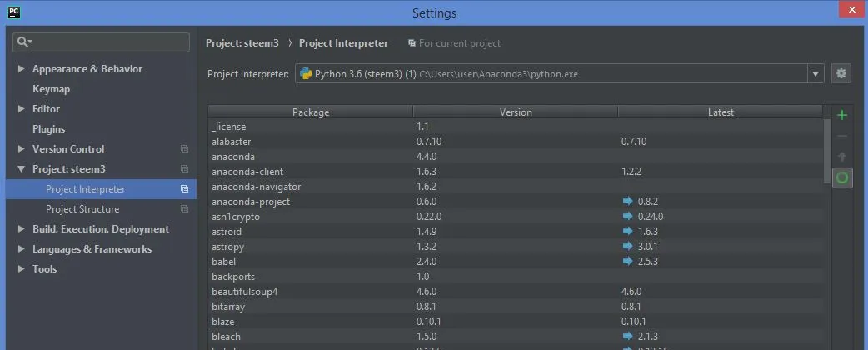Image resolution: width=868 pixels, height=350 pixels.
Task: Click Project: steem3 breadcrumb
Action: 242,43
